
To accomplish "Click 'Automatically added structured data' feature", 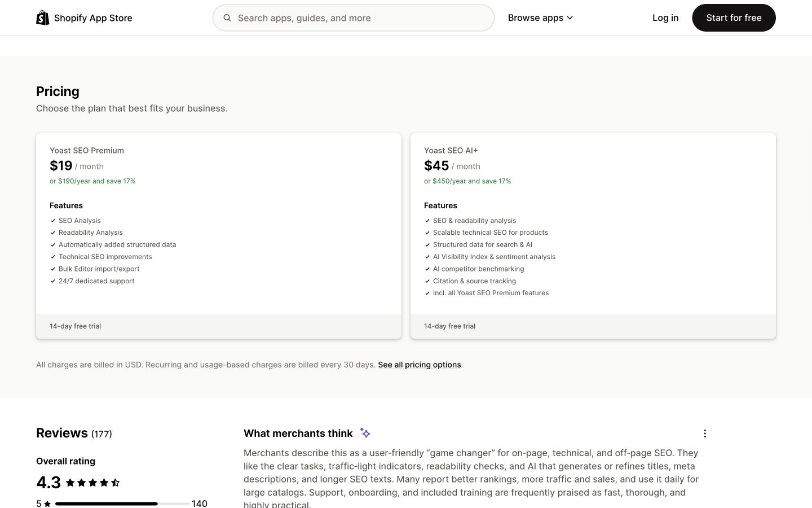I will point(117,245).
